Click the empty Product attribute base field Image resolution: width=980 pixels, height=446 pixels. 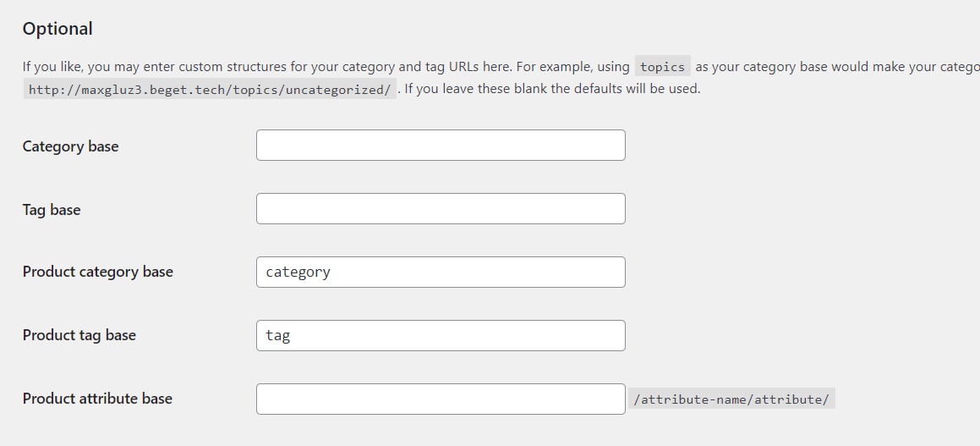point(441,399)
